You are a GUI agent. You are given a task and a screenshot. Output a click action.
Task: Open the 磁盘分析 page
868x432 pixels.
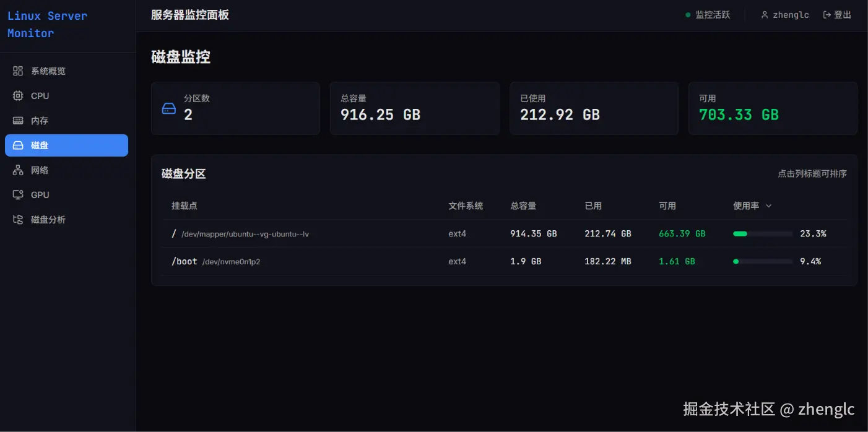[66, 220]
